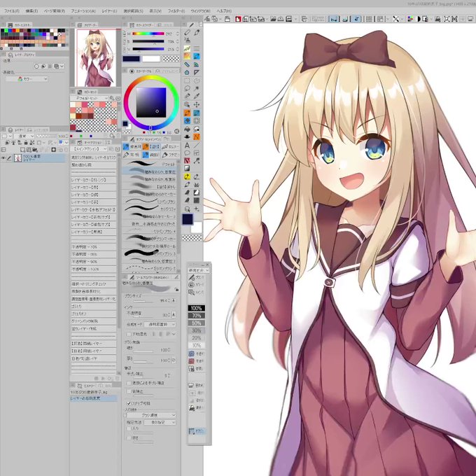Open the layer property effect dropdown arrow
Viewport: 476px width, 476px height.
point(62,66)
